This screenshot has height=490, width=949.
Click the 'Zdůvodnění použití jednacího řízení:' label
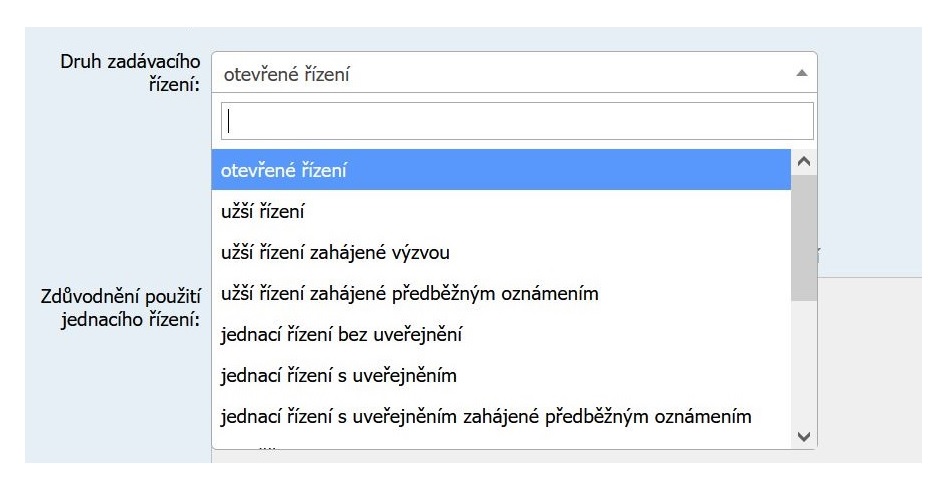tap(121, 308)
